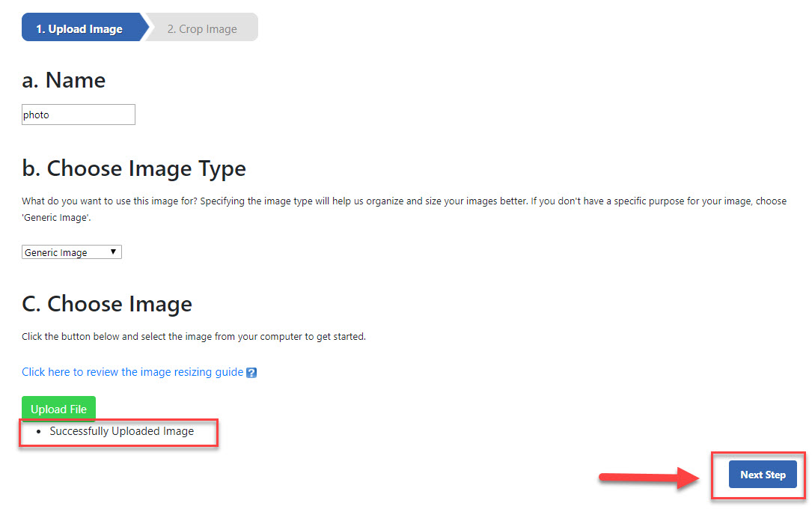
Task: Click the blue Next Step button
Action: 762,475
